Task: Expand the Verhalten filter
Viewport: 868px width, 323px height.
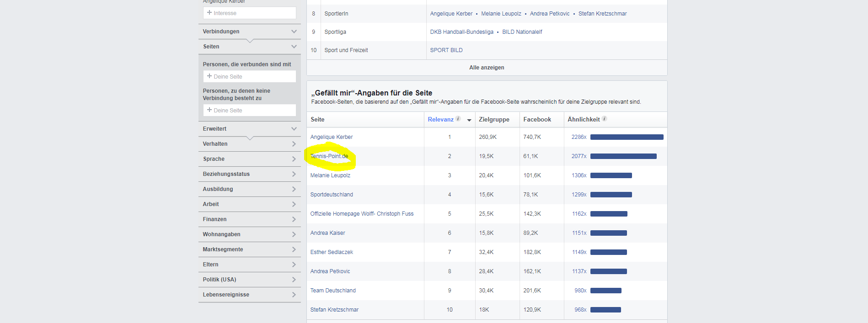Action: tap(250, 144)
